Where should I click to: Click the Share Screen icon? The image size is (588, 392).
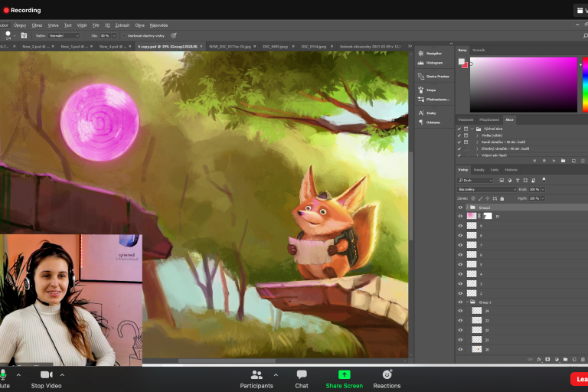[x=344, y=374]
